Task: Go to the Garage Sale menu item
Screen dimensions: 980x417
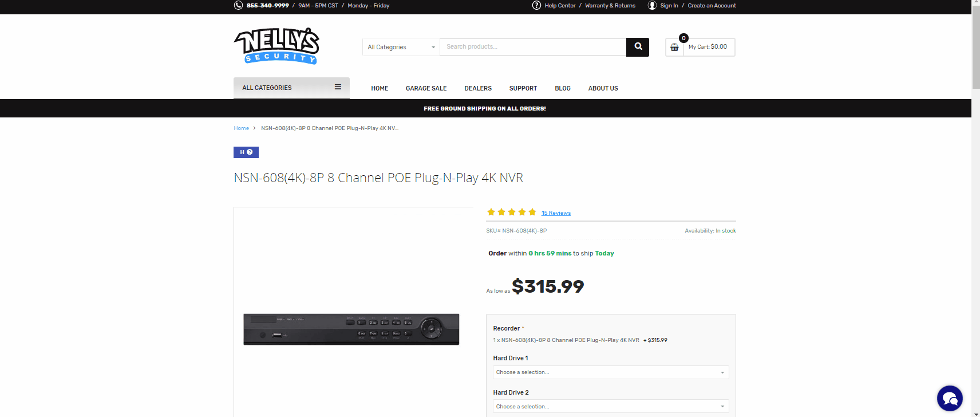Action: [x=426, y=89]
